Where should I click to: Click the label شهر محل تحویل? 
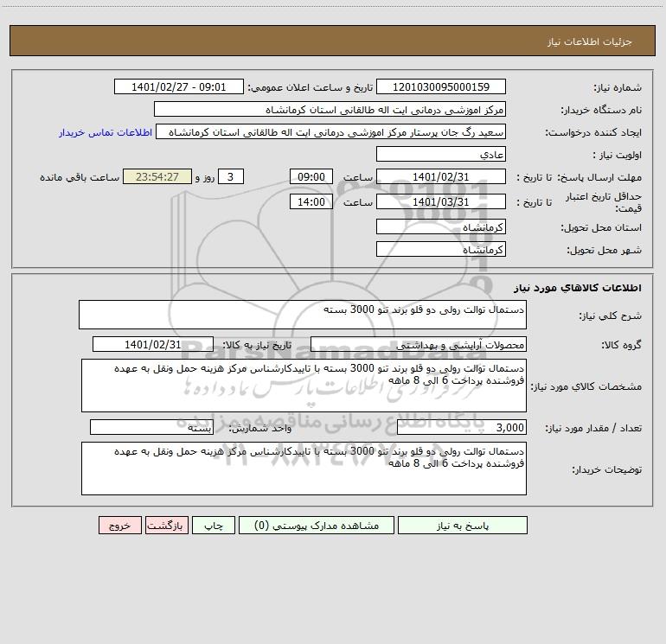pos(604,250)
